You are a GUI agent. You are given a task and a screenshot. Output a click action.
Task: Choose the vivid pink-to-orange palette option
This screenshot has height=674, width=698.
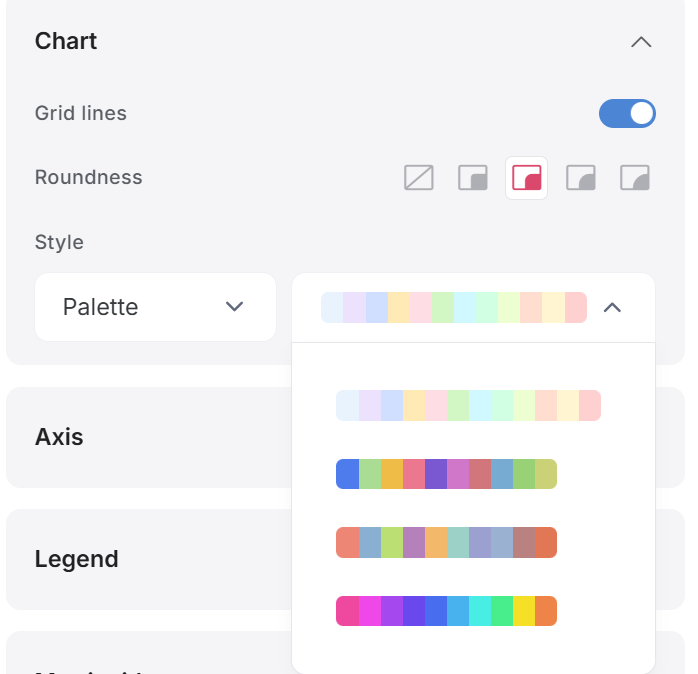click(x=446, y=611)
